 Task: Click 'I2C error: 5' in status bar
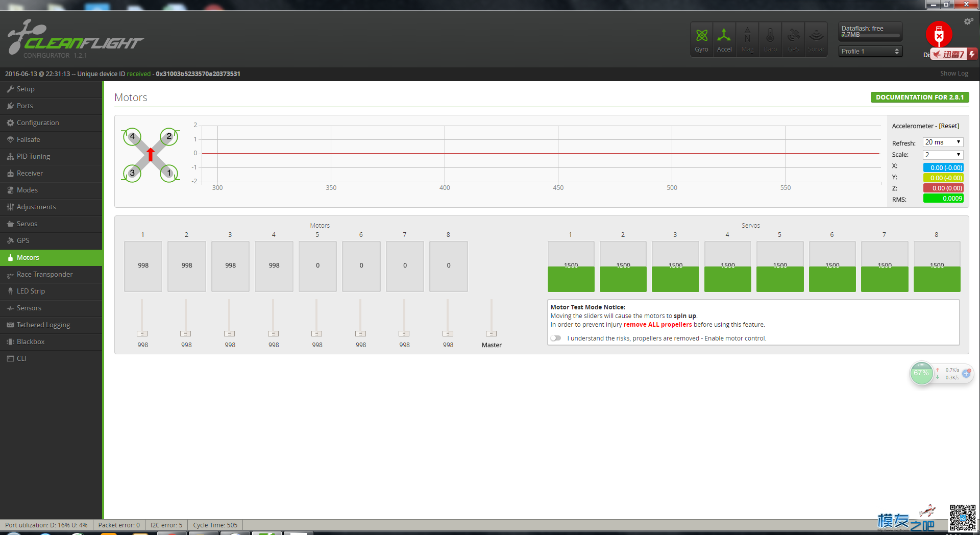[x=166, y=525]
